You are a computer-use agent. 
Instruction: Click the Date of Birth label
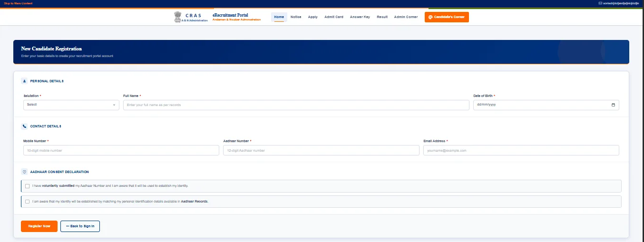483,96
